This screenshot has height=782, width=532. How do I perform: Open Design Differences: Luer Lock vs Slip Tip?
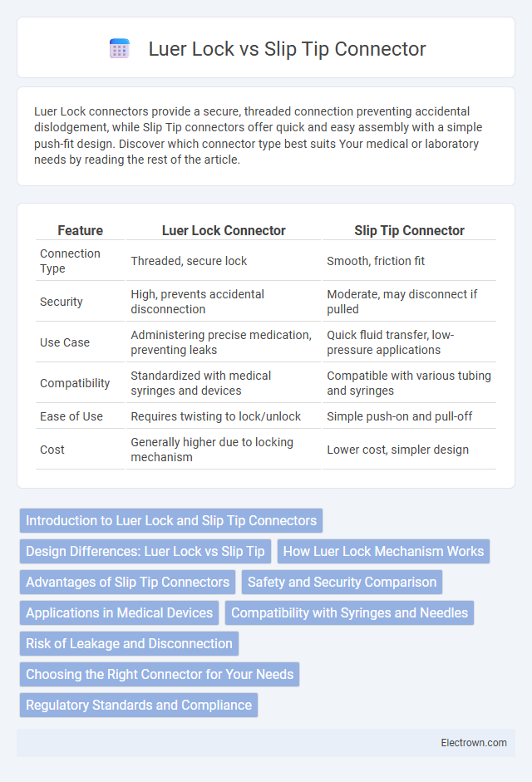[145, 552]
